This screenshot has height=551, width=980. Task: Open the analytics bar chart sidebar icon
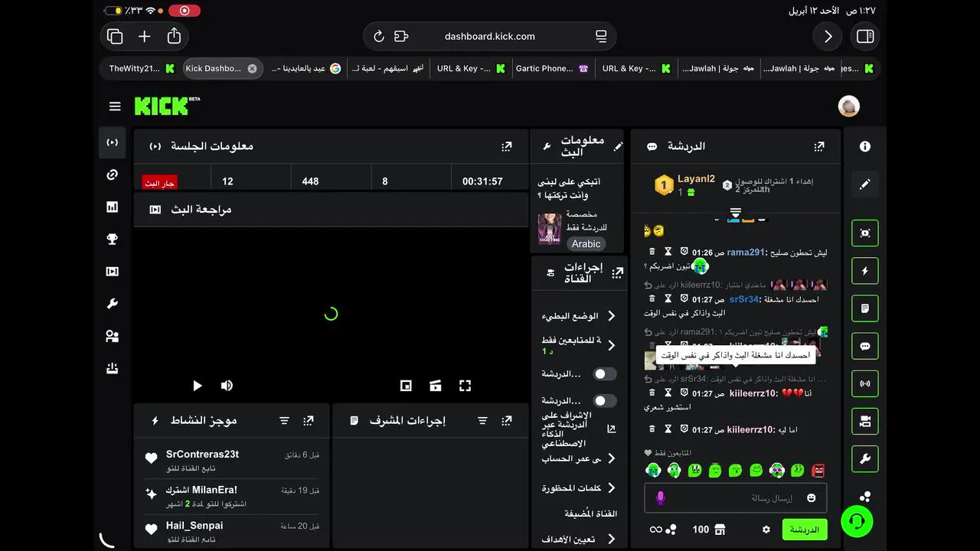(113, 207)
